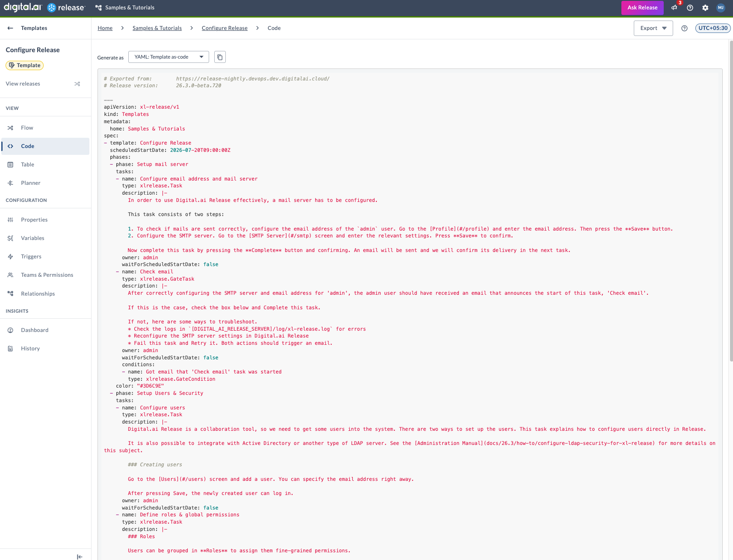Click the Configure Release sidebar title
The width and height of the screenshot is (733, 560).
click(x=33, y=50)
